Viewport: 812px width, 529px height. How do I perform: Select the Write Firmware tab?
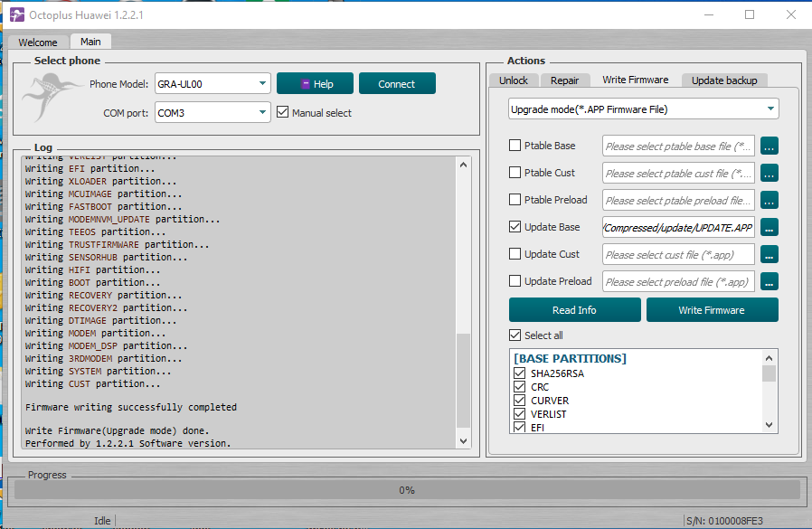[635, 80]
